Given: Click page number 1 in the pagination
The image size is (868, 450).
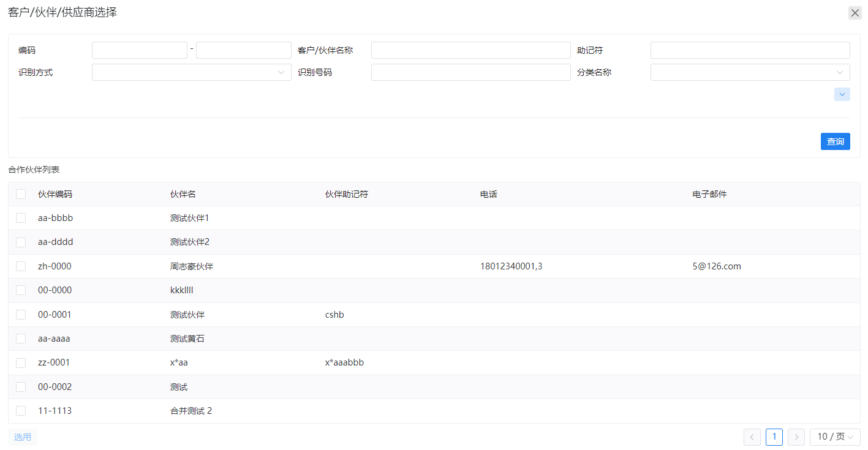Looking at the screenshot, I should point(774,437).
